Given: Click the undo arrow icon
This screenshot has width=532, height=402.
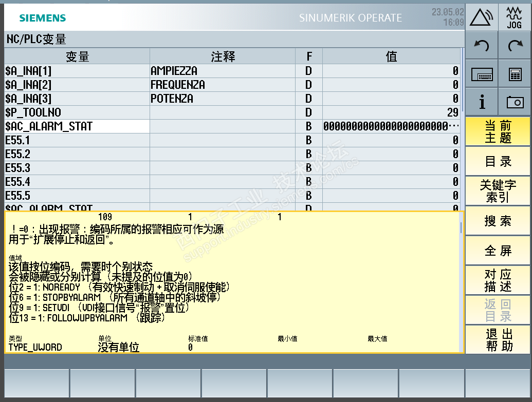Looking at the screenshot, I should click(x=481, y=45).
